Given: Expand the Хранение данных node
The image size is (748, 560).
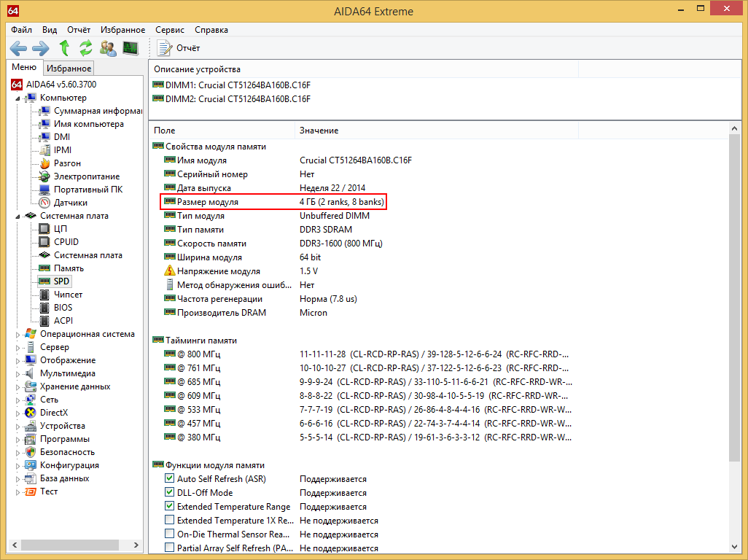Looking at the screenshot, I should [x=17, y=387].
